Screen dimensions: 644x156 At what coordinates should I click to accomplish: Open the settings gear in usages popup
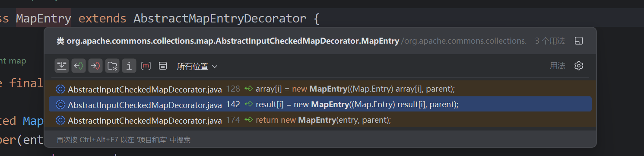coord(579,66)
